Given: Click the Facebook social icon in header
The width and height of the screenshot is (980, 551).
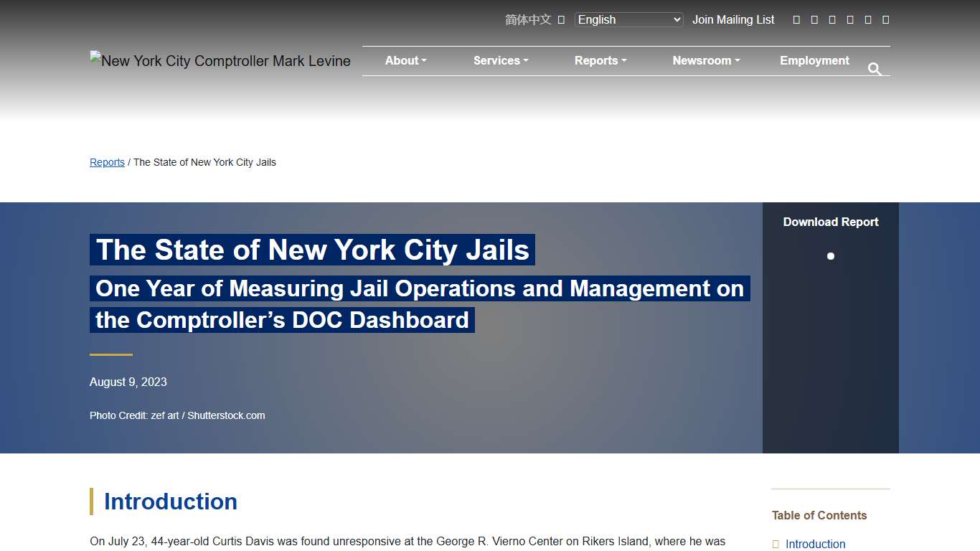Looking at the screenshot, I should (x=796, y=19).
